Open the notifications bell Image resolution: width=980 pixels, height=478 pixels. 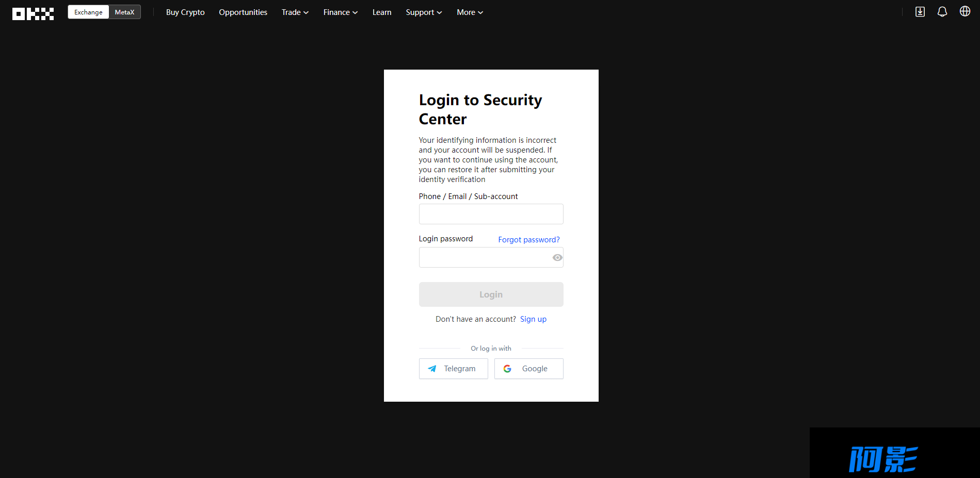[x=942, y=12]
